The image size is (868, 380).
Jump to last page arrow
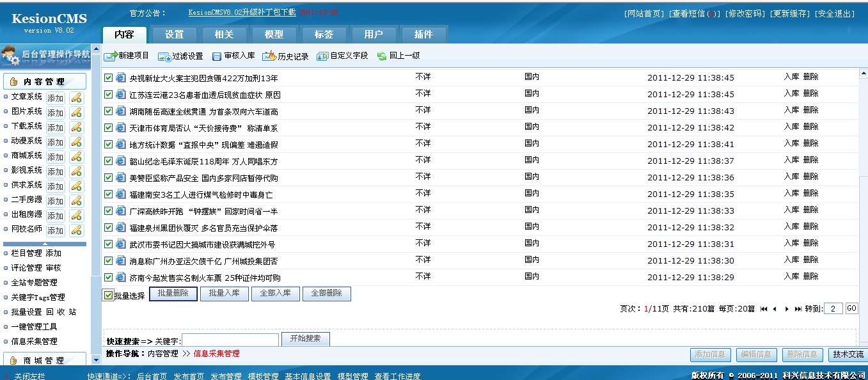click(798, 309)
